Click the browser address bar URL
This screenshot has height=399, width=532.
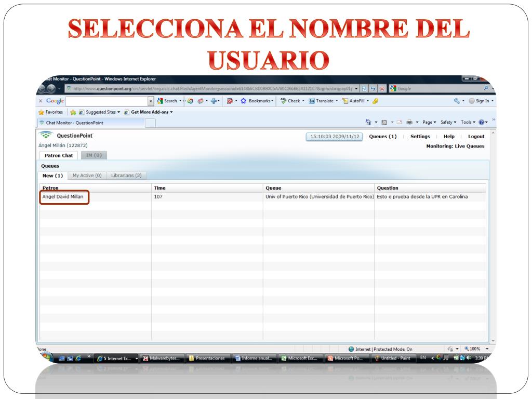(x=212, y=88)
